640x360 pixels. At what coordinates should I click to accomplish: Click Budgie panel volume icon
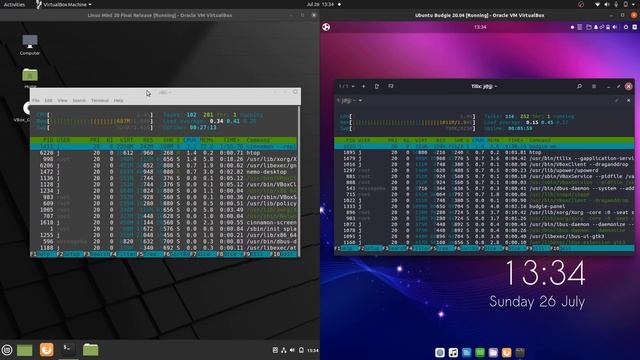(x=614, y=27)
